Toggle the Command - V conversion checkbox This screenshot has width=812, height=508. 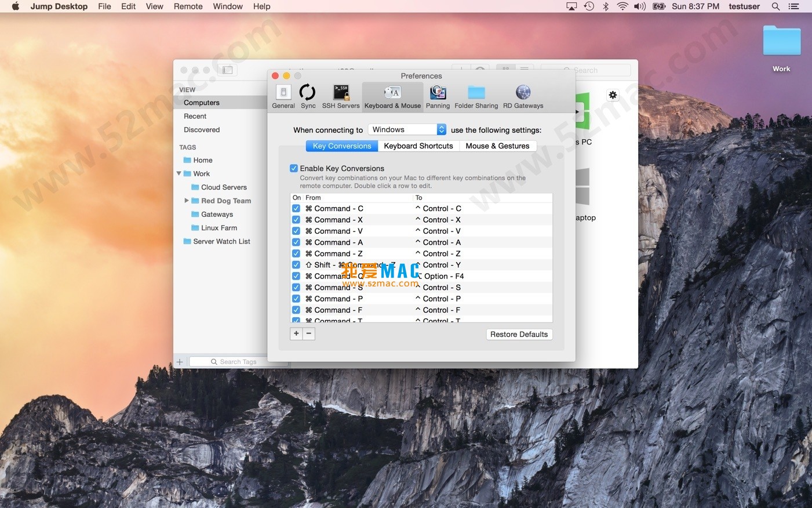coord(296,231)
